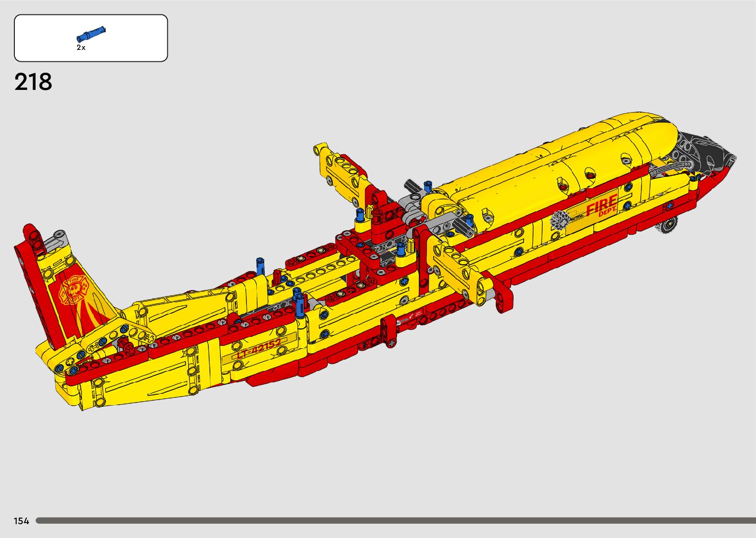Screen dimensions: 756x538
Task: Select the red axle connector under the fuselage
Action: pyautogui.click(x=389, y=331)
